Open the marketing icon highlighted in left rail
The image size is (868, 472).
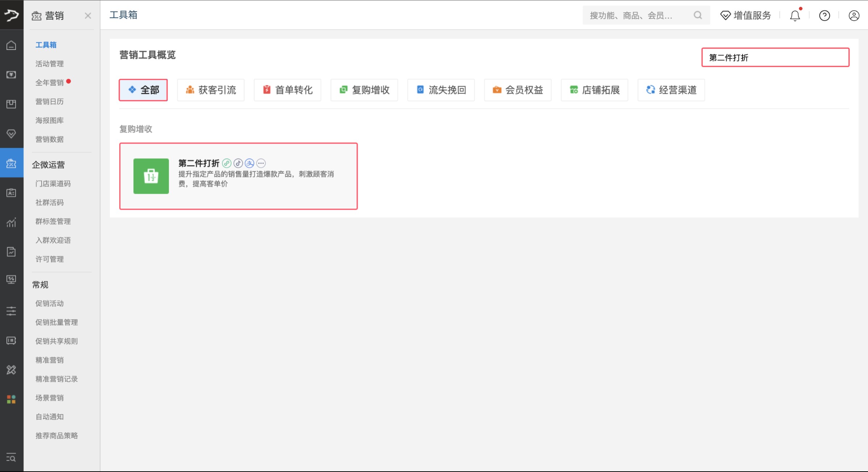(x=11, y=163)
